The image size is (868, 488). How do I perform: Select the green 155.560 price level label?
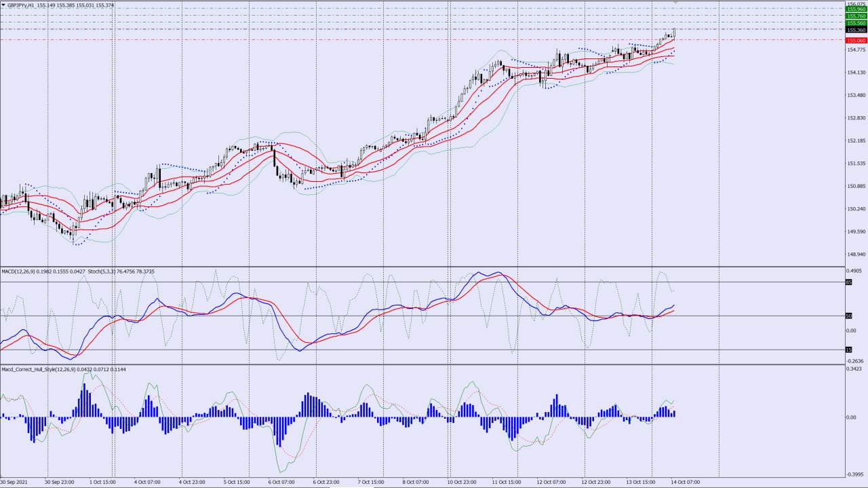point(856,23)
